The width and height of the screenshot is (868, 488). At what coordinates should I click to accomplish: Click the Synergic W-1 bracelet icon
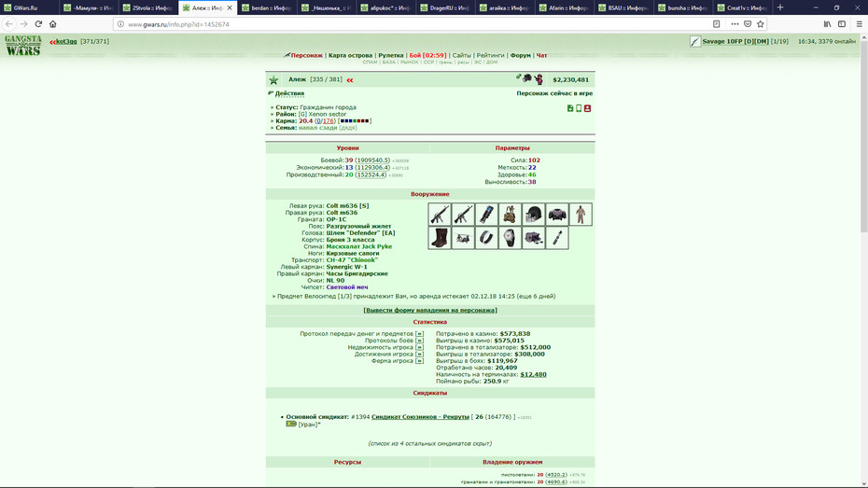(x=486, y=238)
